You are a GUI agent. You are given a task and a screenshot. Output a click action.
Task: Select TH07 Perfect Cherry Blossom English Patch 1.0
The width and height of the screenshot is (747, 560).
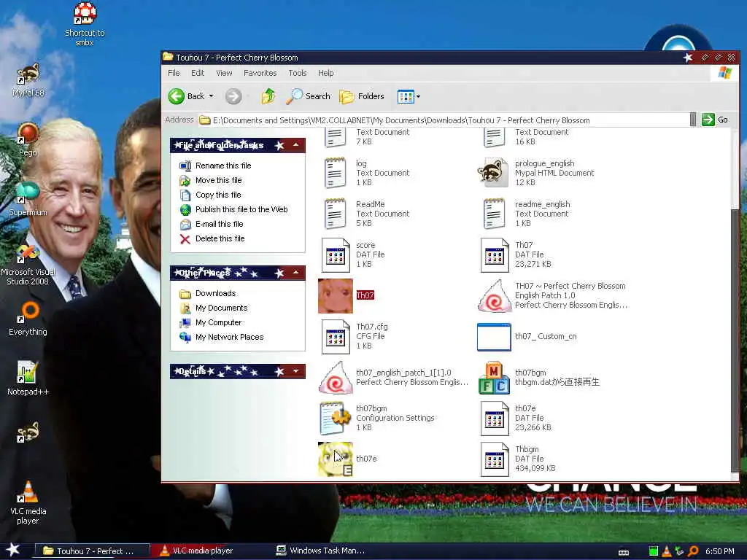point(495,296)
